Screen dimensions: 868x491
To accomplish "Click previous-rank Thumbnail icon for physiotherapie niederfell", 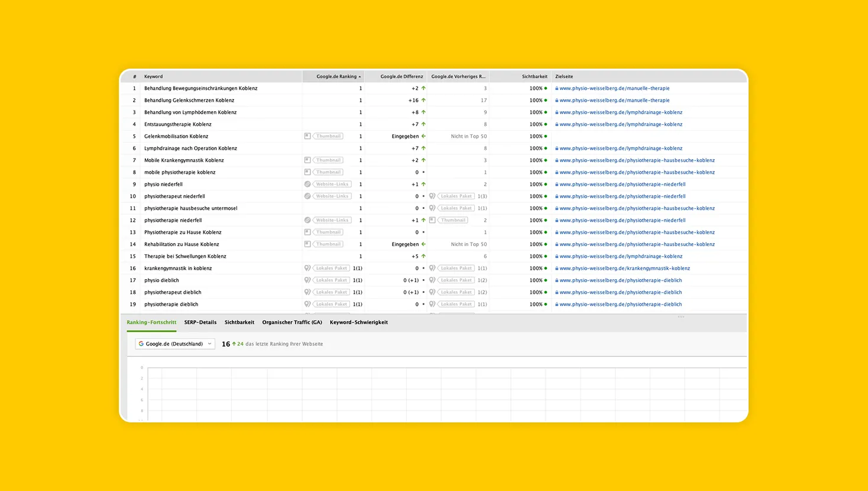I will click(x=432, y=220).
